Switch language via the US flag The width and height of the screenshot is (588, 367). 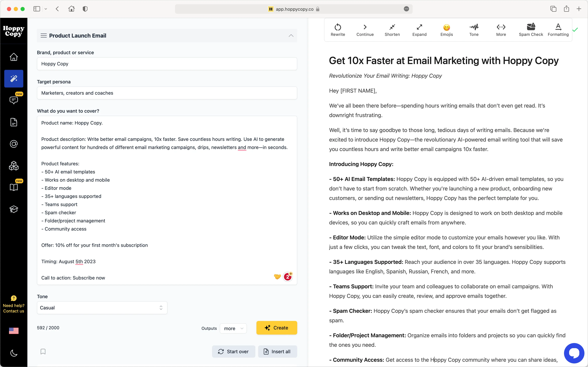(x=14, y=330)
